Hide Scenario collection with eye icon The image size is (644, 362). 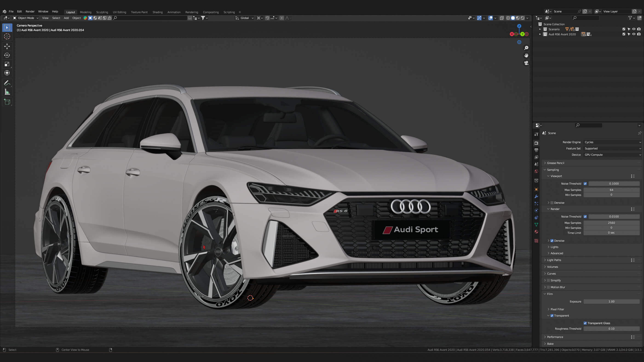634,29
